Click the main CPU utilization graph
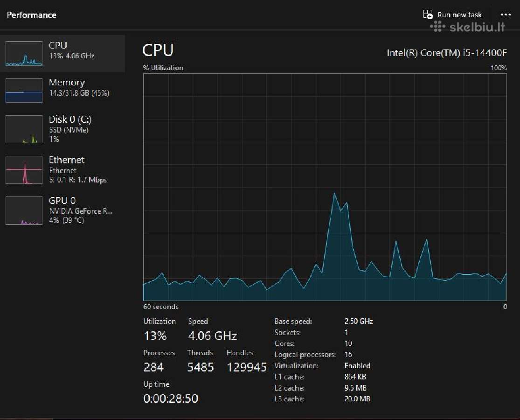 pos(325,187)
